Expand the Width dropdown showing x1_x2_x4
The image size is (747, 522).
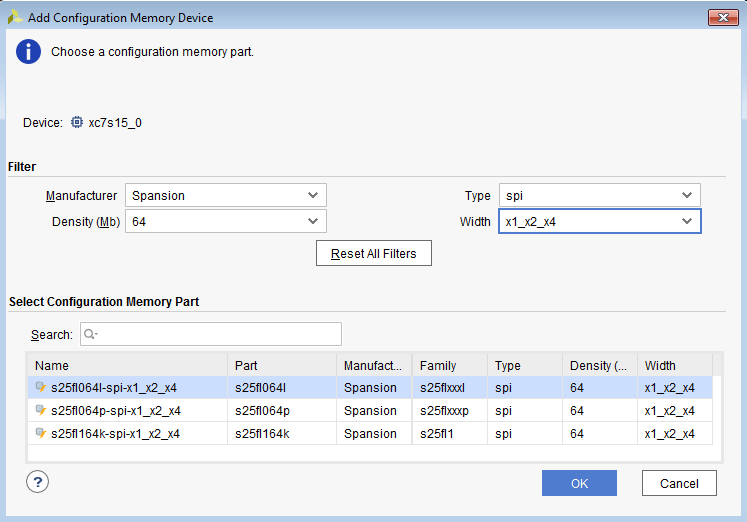(x=599, y=221)
